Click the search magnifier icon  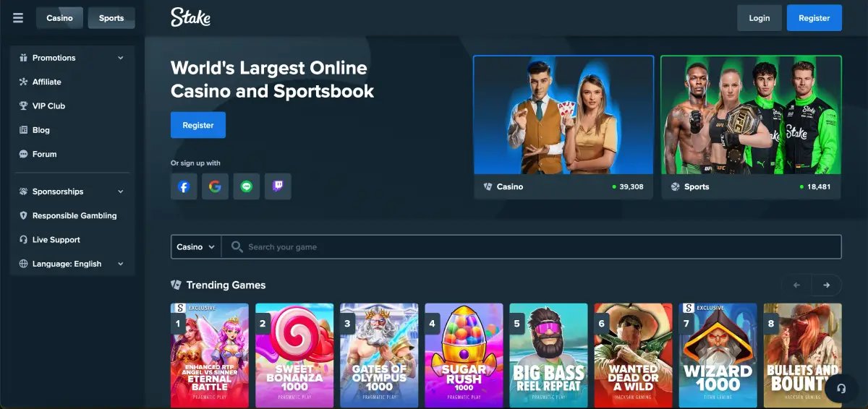[x=237, y=246]
